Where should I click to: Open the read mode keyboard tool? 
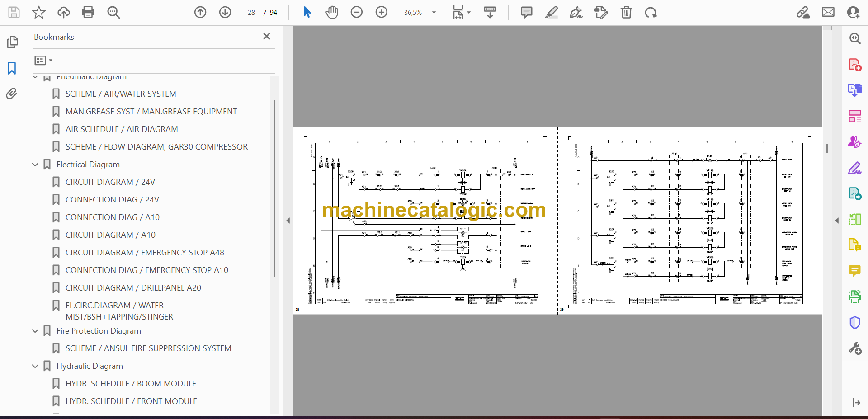tap(490, 12)
